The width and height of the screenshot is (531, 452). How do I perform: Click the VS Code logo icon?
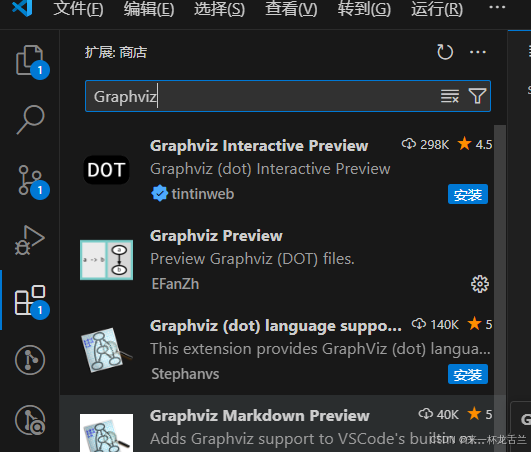pyautogui.click(x=22, y=8)
